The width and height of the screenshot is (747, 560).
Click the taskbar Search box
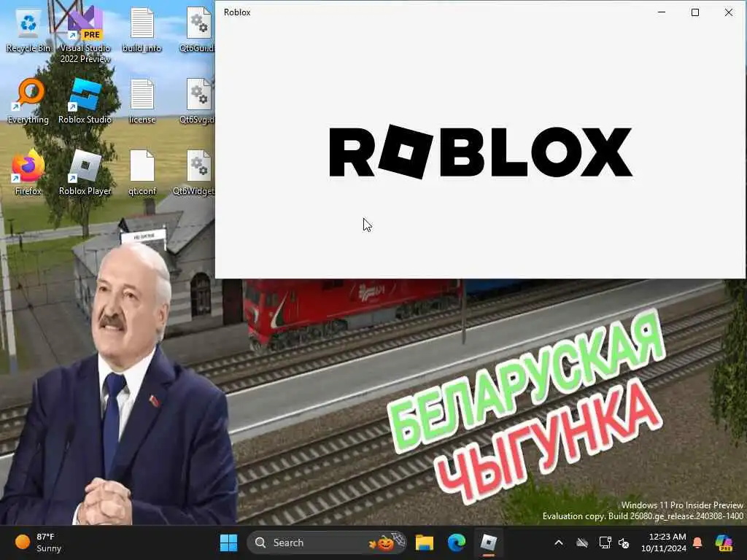point(327,542)
